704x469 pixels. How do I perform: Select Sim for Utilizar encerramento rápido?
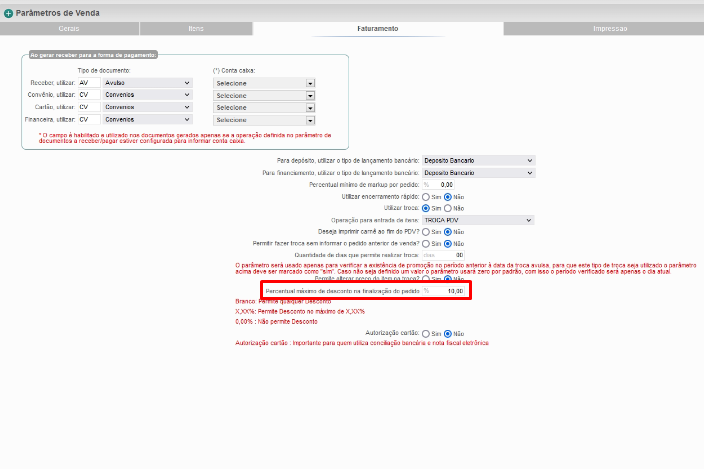coord(426,197)
